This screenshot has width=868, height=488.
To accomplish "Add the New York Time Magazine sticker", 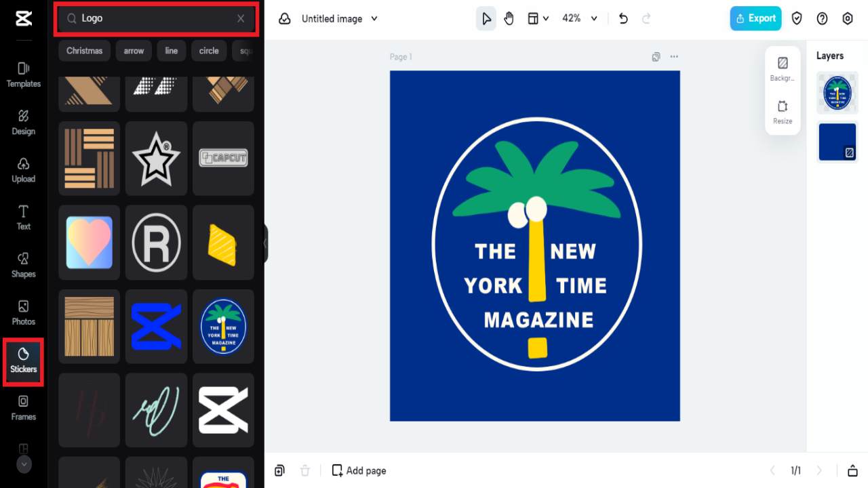I will [223, 327].
